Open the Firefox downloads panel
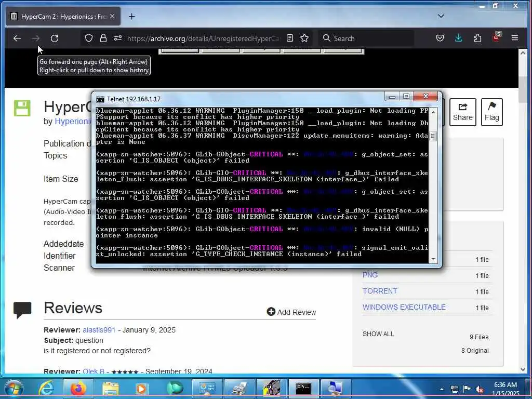The width and height of the screenshot is (532, 399). [458, 38]
